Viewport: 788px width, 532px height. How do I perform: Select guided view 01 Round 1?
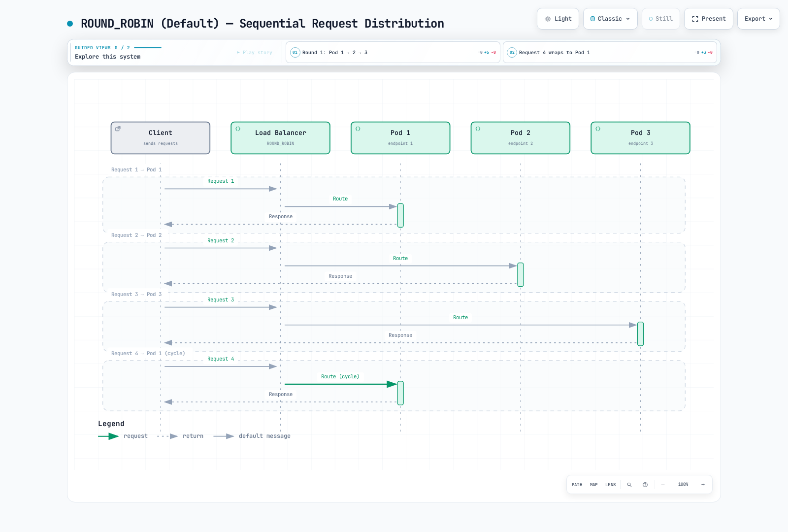(x=393, y=52)
